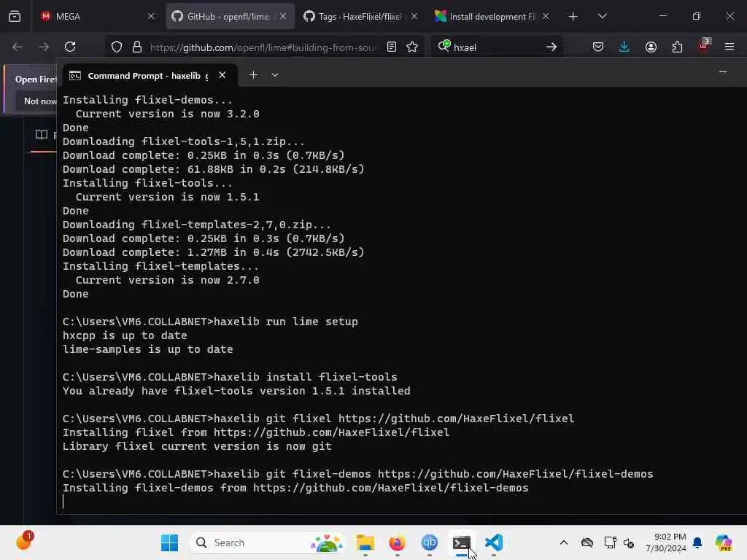This screenshot has height=560, width=747.
Task: Open the Windows Start menu
Action: pyautogui.click(x=169, y=542)
